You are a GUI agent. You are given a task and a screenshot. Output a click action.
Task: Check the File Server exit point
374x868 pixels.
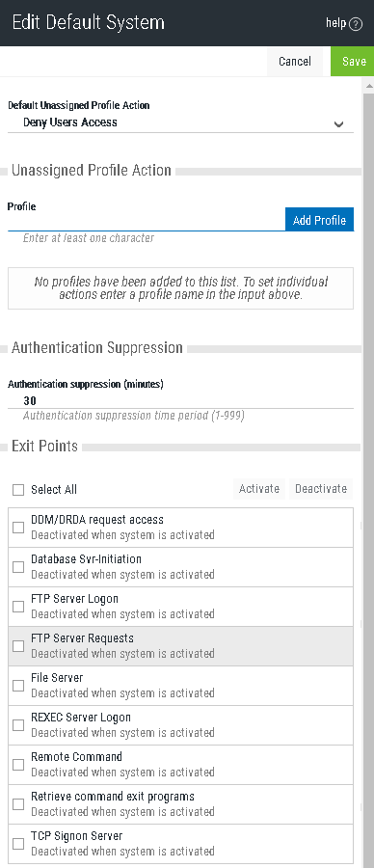(18, 686)
